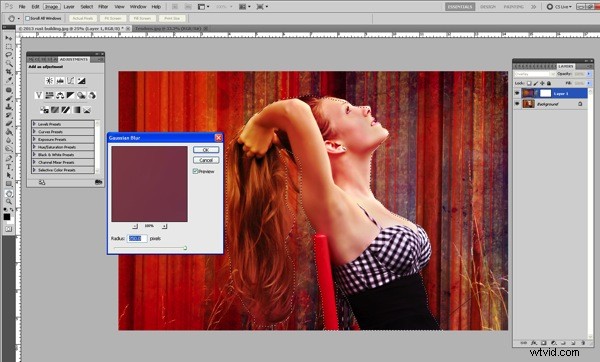
Task: Select the Eyedropper tool
Action: pos(8,80)
